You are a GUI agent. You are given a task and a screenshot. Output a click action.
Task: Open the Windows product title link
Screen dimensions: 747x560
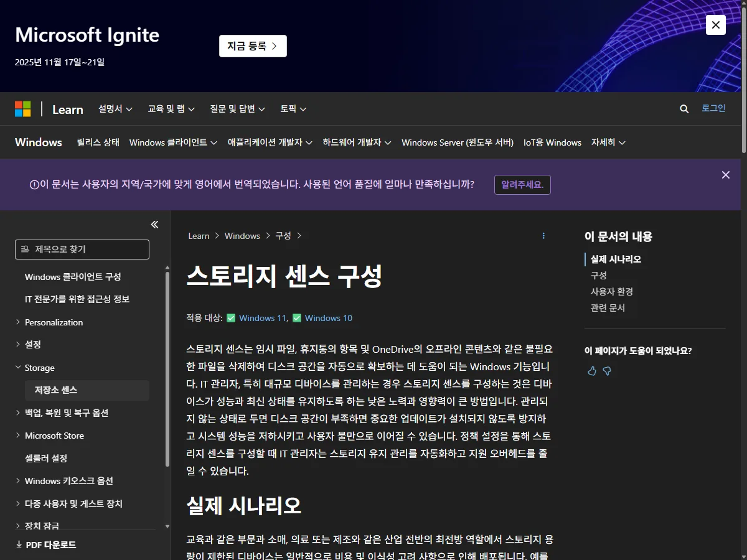39,142
